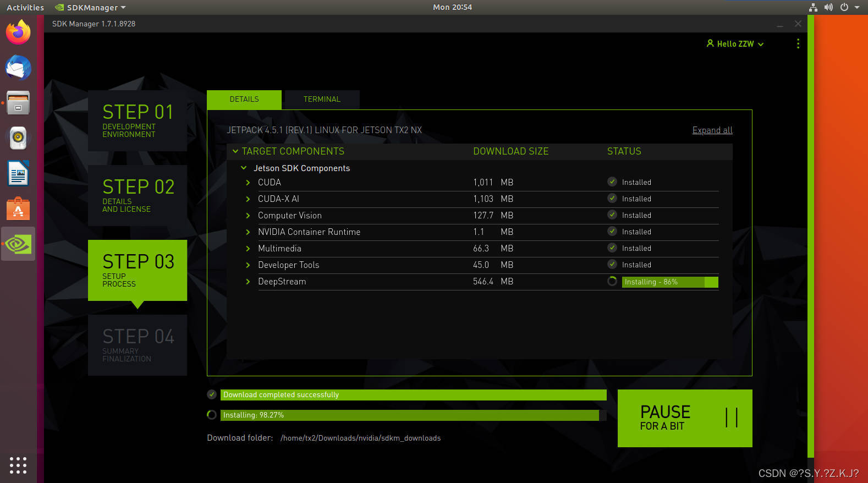Open the Activities overview
868x483 pixels.
pyautogui.click(x=25, y=7)
